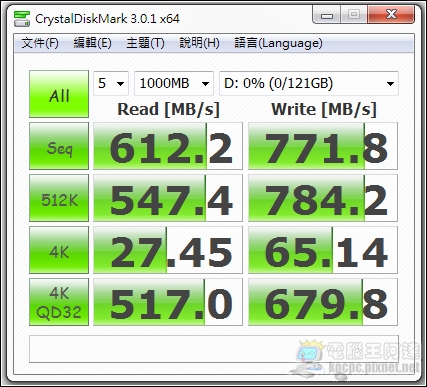Open the test count dropdown showing 5

[x=111, y=83]
